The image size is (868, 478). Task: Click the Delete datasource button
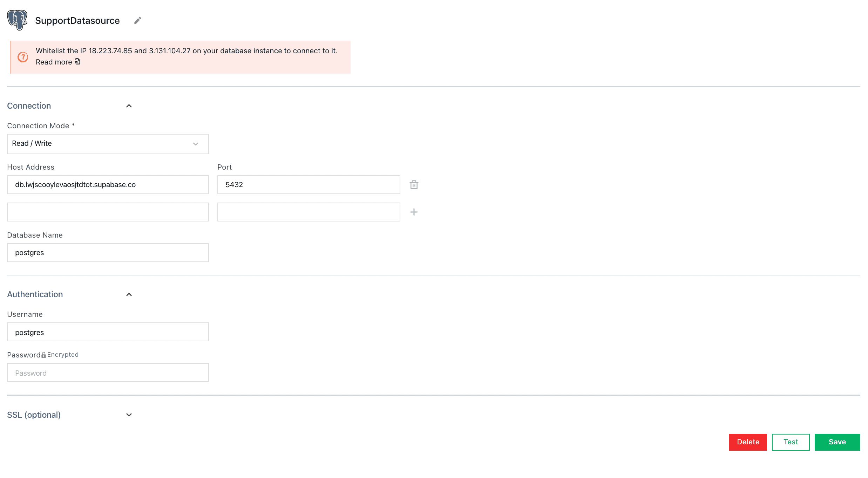748,442
